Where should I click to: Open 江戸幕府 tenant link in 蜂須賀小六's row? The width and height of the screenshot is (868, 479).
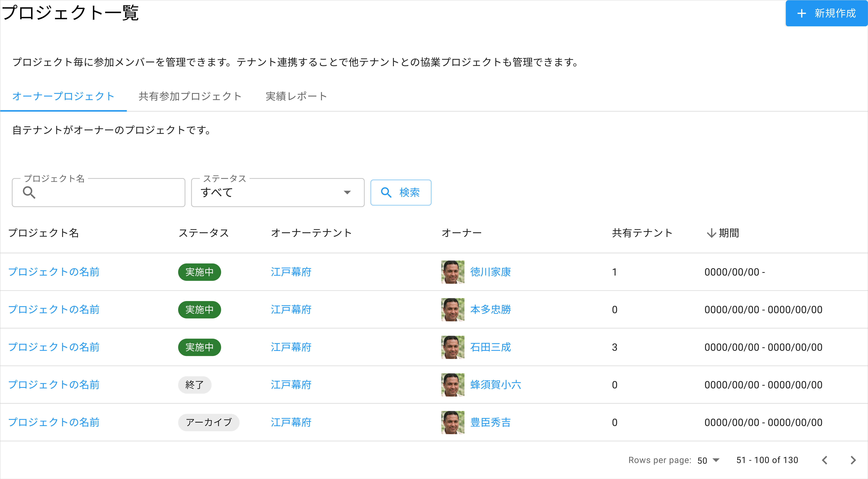click(291, 385)
